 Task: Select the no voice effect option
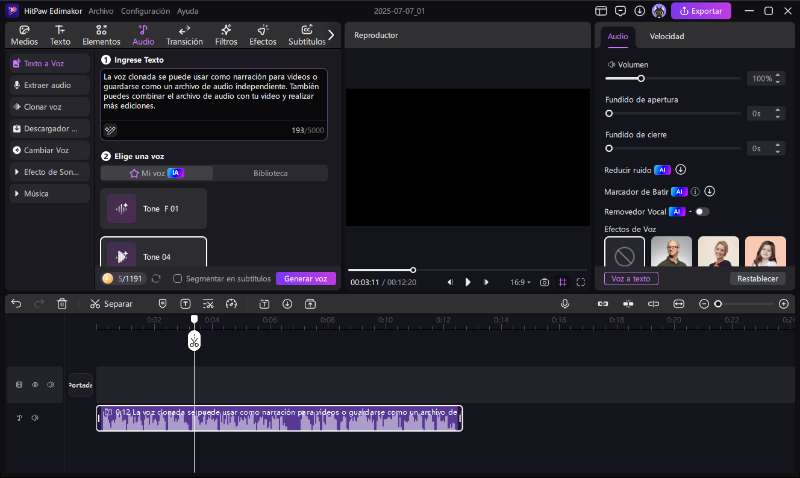pyautogui.click(x=624, y=251)
